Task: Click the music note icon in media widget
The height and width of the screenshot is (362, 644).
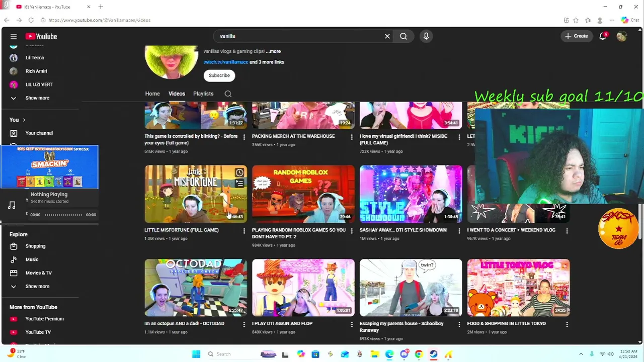Action: point(12,205)
